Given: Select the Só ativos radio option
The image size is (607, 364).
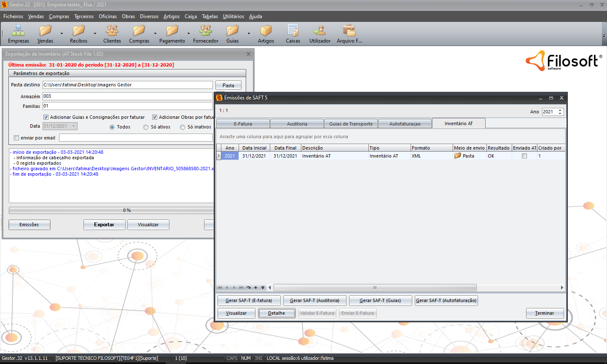Looking at the screenshot, I should tap(146, 127).
